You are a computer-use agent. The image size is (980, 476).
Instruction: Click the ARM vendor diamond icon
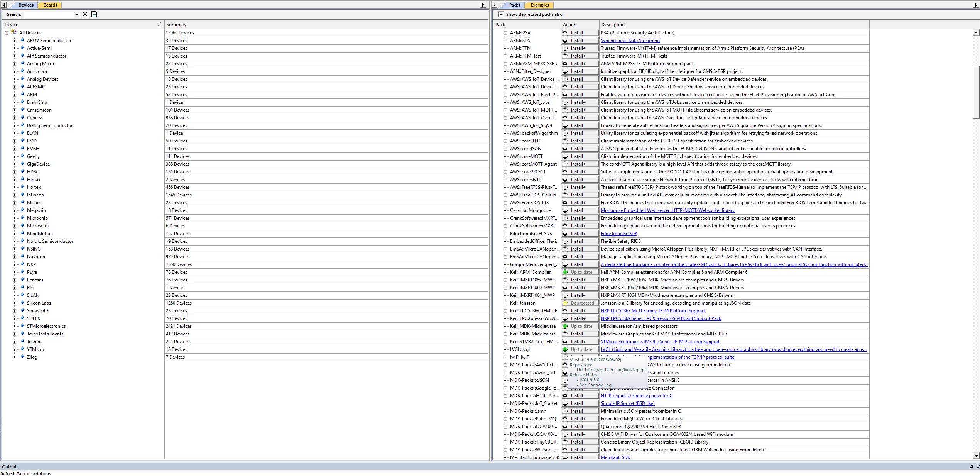pos(22,94)
